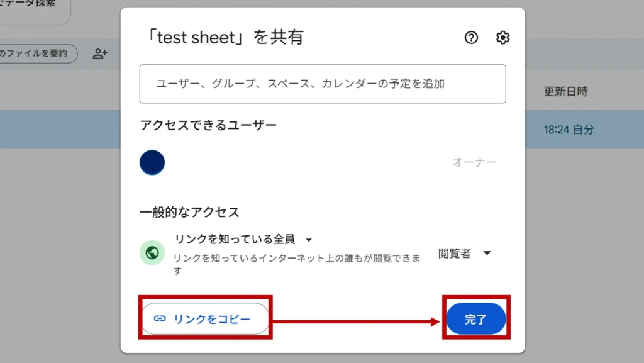Open the 閲覧者 role dropdown
The image size is (644, 363).
tap(464, 254)
